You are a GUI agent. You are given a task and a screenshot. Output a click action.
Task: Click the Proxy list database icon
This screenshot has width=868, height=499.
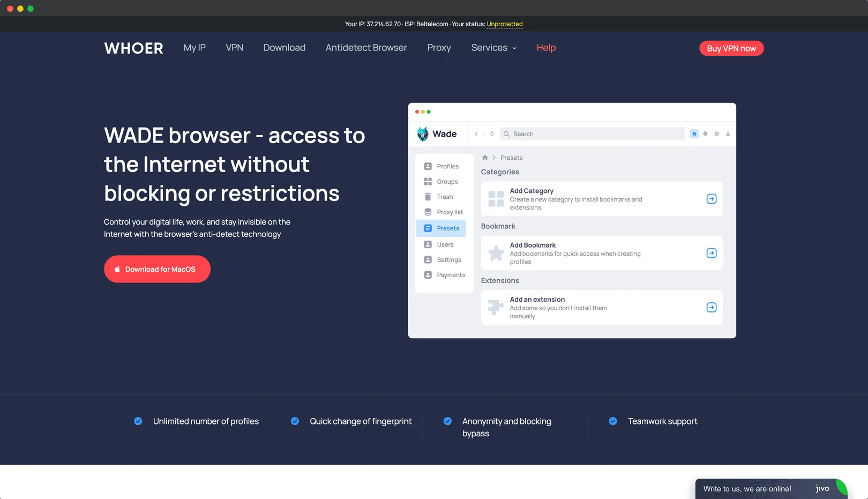428,212
